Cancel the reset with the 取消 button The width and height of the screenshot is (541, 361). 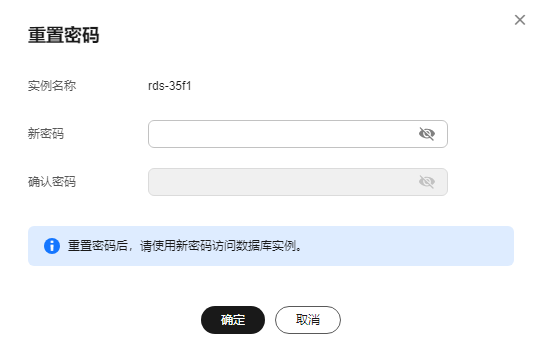pos(308,320)
